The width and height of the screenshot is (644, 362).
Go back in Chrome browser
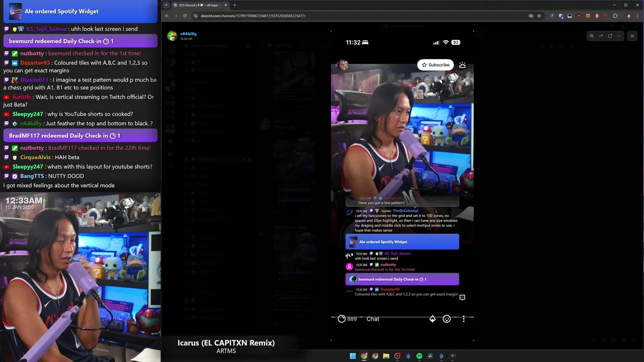[167, 16]
